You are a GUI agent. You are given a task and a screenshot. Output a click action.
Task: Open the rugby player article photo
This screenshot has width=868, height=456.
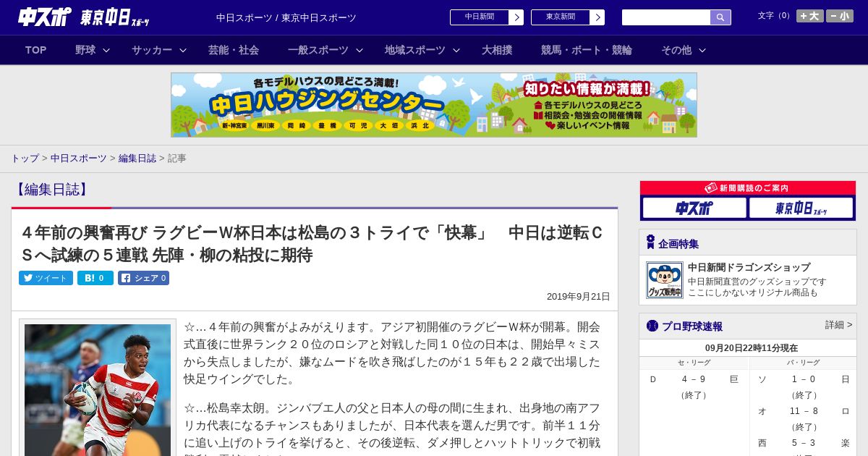pos(98,389)
